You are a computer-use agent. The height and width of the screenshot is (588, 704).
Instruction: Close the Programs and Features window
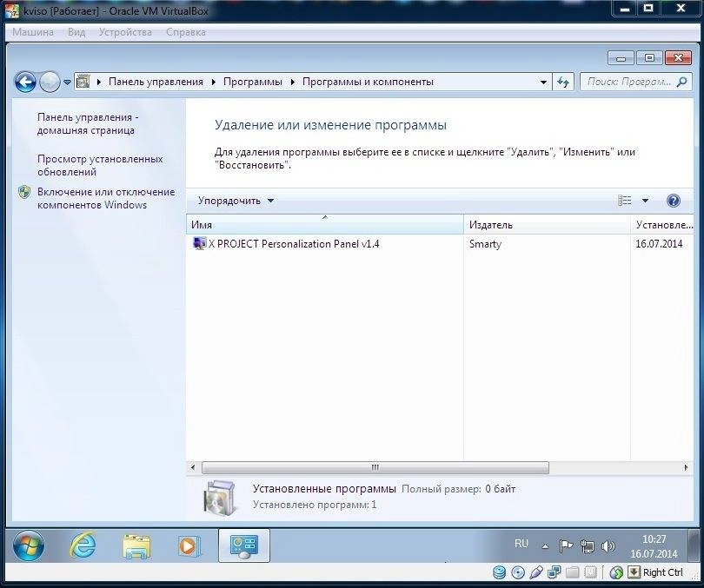click(678, 58)
